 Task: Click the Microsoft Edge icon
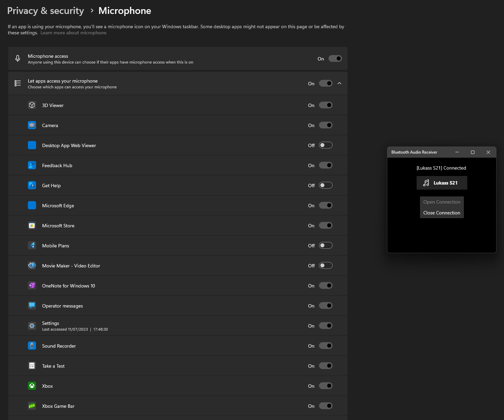pyautogui.click(x=32, y=205)
